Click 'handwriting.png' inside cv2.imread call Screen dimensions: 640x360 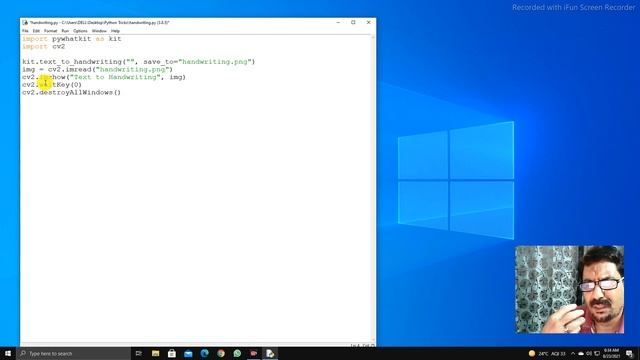click(132, 69)
